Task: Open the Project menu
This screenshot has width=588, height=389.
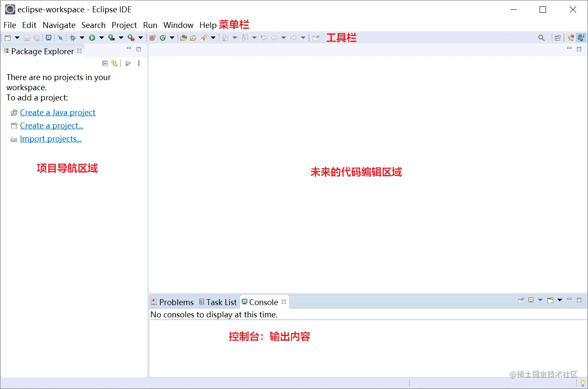Action: coord(124,25)
